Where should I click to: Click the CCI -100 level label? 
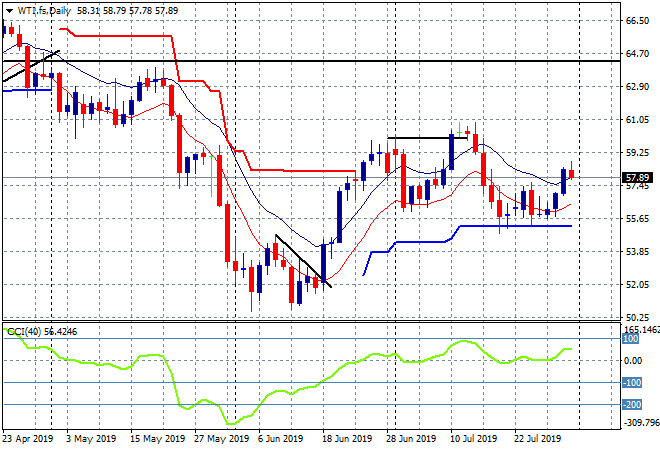click(632, 383)
